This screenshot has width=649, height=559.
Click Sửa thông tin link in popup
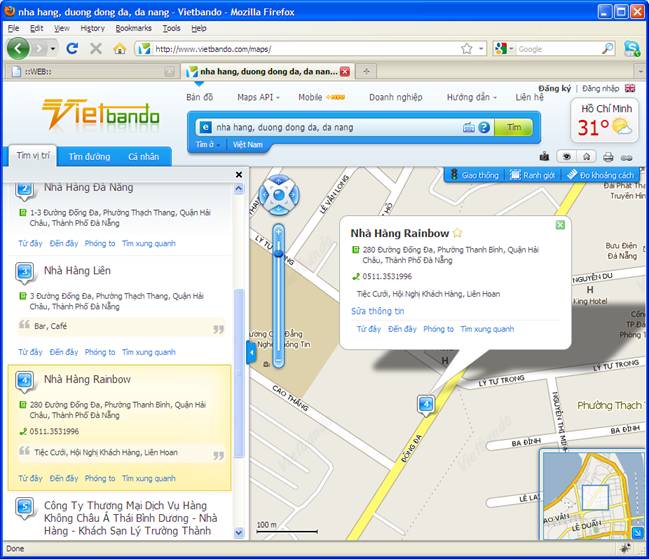click(x=377, y=311)
